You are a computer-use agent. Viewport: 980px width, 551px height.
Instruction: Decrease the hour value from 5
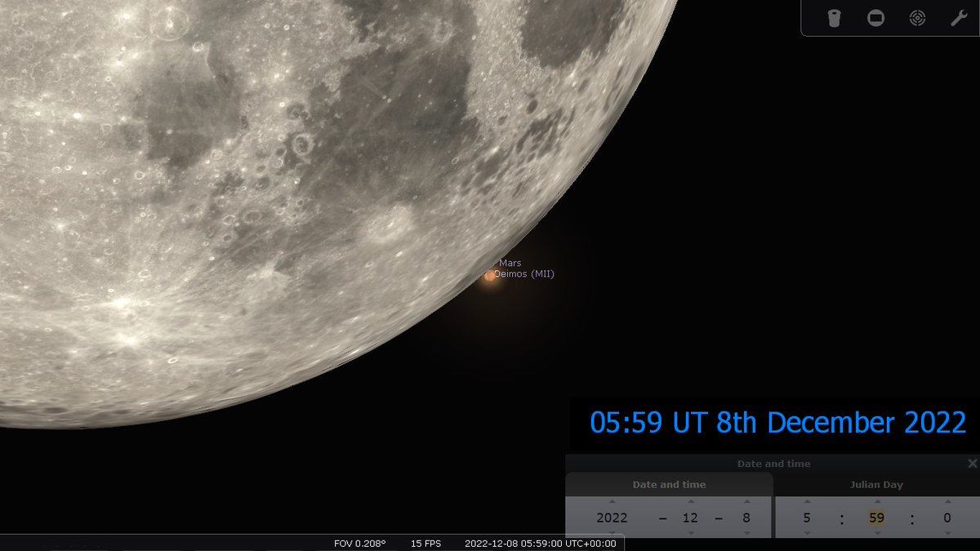[x=807, y=532]
